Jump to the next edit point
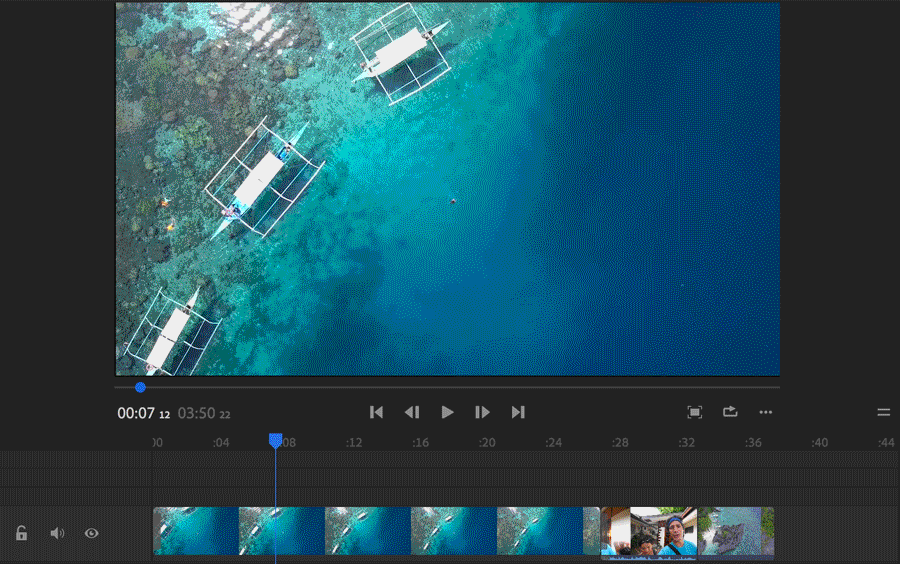Screen dimensions: 900x564 pos(518,412)
